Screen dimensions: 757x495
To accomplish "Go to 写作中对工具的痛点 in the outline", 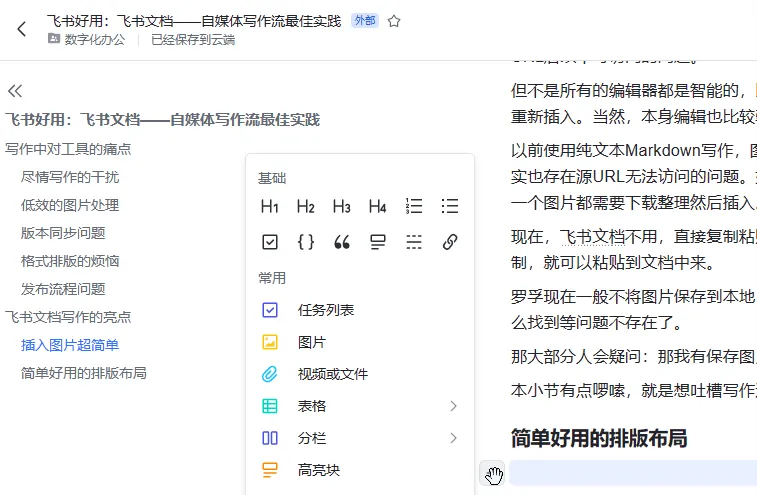I will 68,149.
